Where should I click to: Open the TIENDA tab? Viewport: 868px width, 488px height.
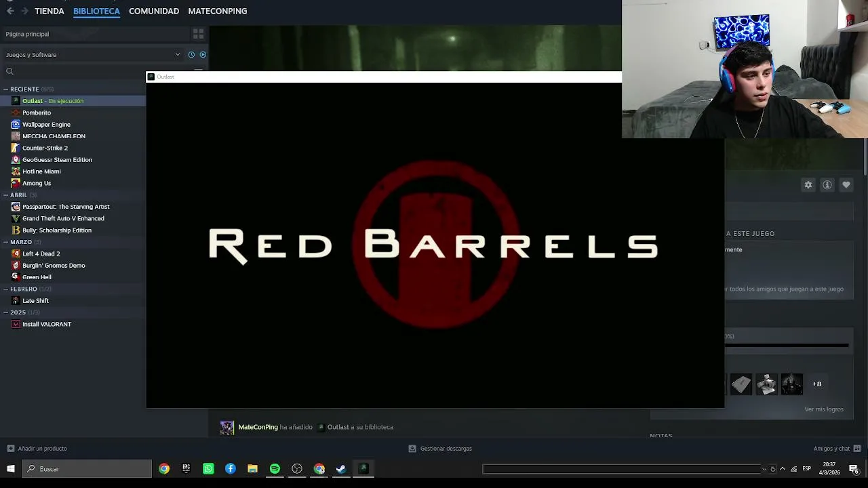50,11
